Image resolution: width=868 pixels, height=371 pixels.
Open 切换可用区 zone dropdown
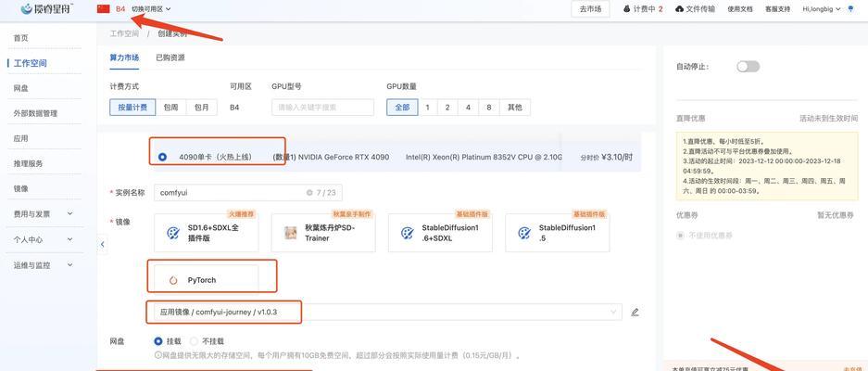151,9
